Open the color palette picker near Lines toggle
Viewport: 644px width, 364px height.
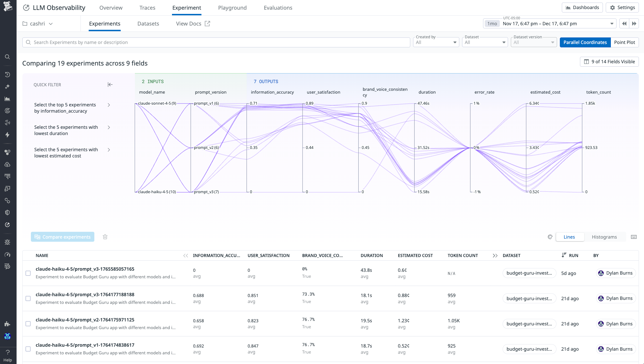click(550, 237)
